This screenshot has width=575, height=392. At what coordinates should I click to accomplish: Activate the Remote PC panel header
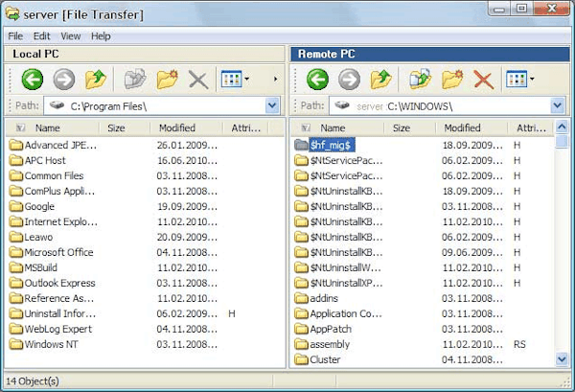[x=430, y=54]
